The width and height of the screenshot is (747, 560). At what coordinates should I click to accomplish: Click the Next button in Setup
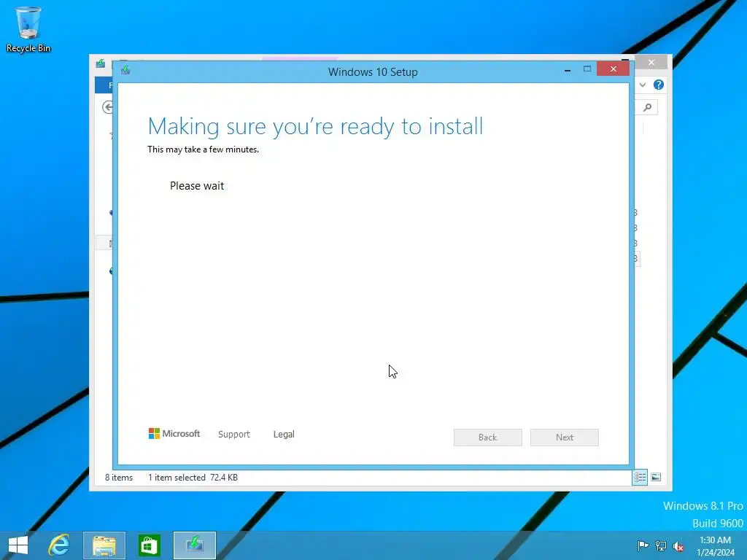coord(565,437)
